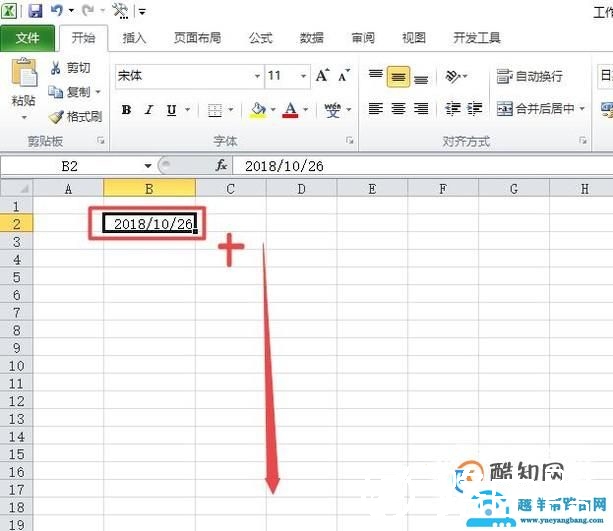
Task: Open clipboard group dialog launcher
Action: point(101,140)
